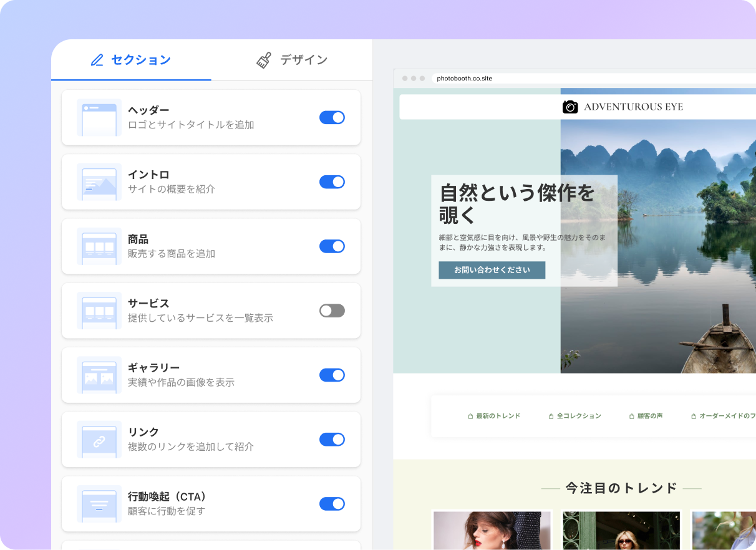Click the photobooth.co.site address bar
The image size is (756, 550).
593,79
